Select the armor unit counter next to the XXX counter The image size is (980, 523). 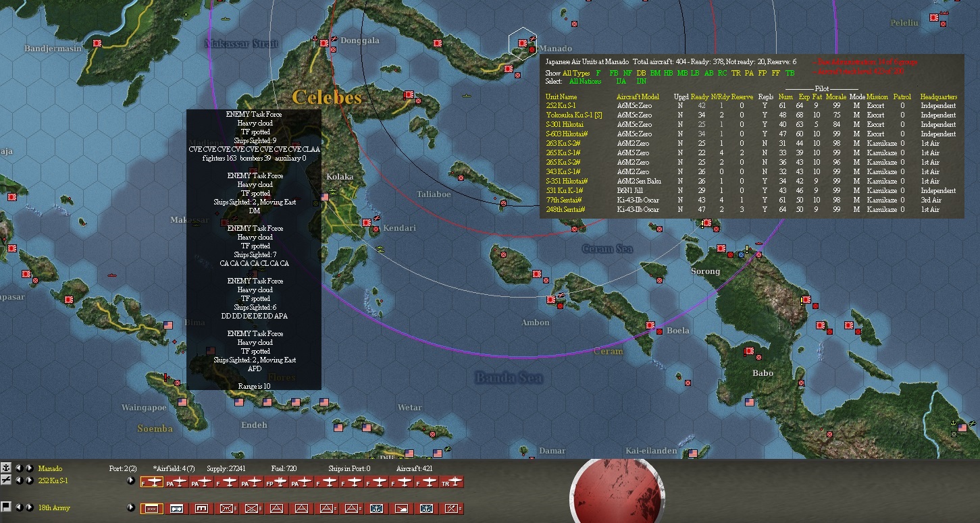[x=176, y=508]
